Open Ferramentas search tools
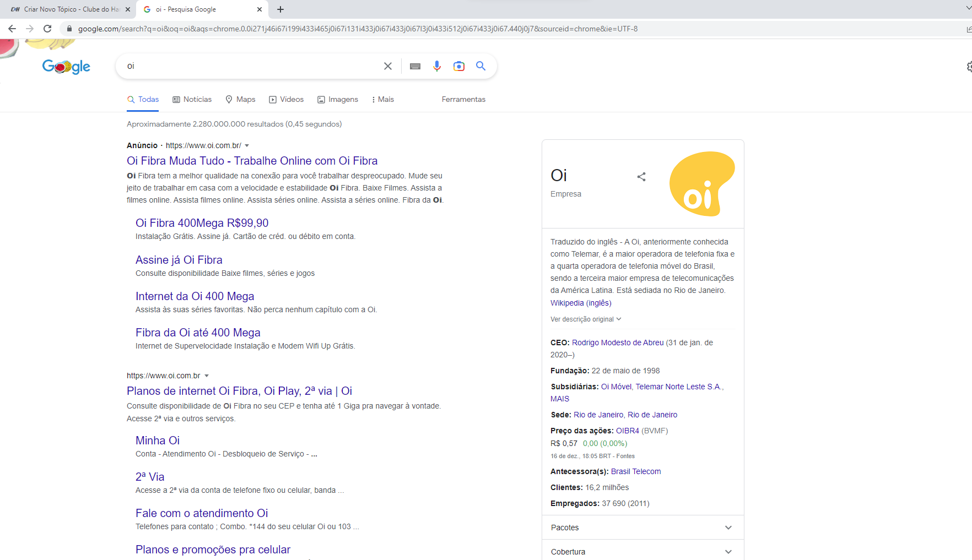The width and height of the screenshot is (972, 560). click(463, 99)
